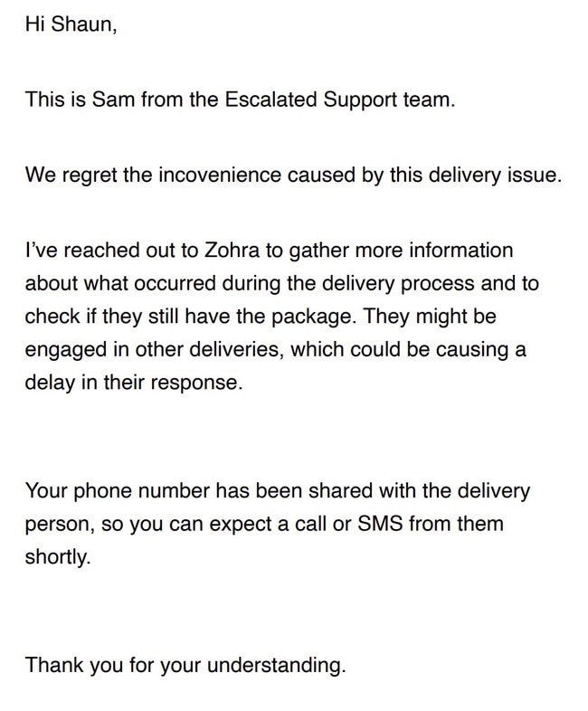The height and width of the screenshot is (711, 588).
Task: Click the line 'delay in their response.'
Action: (134, 383)
